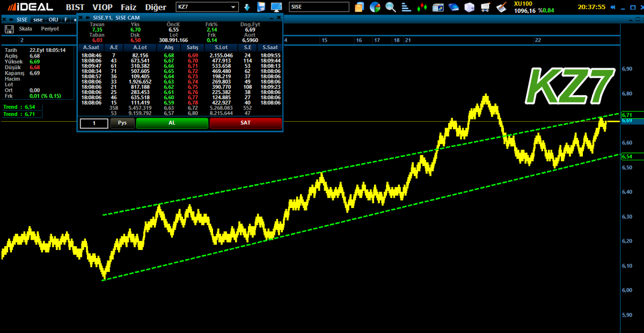Image resolution: width=644 pixels, height=333 pixels.
Task: Select the F tab
Action: tap(66, 19)
